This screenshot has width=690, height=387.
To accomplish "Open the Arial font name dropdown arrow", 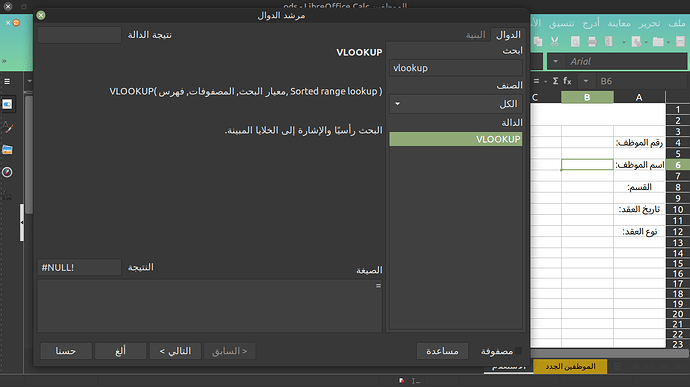I will [555, 62].
